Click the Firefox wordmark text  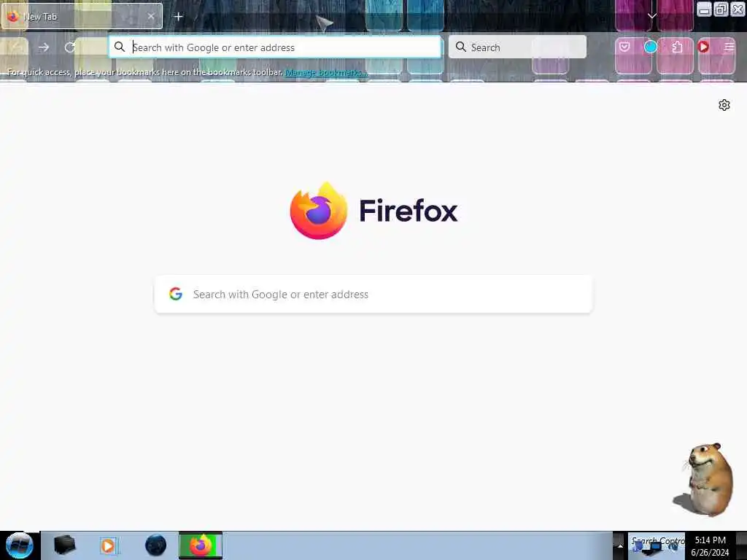click(409, 211)
